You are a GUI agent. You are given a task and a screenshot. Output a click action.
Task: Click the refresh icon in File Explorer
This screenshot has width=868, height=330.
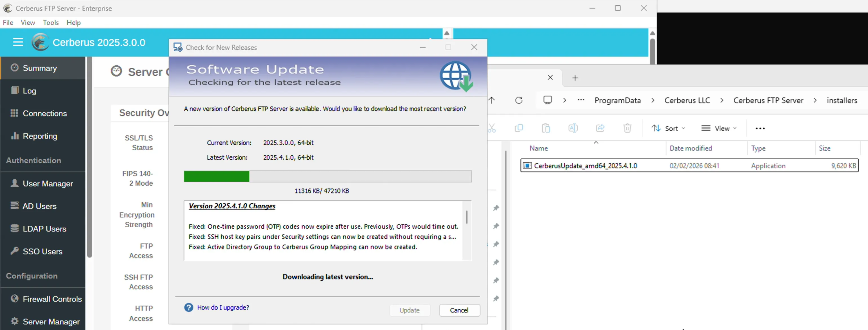click(518, 100)
